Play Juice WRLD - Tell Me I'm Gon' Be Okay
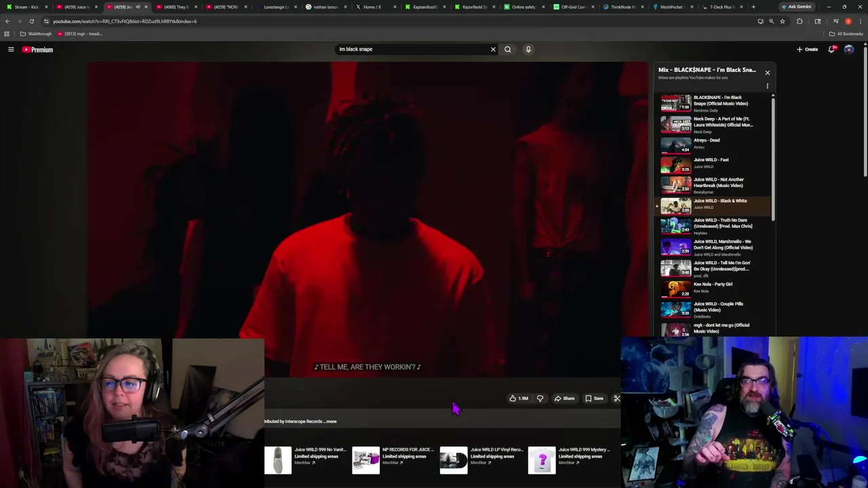Viewport: 868px width, 488px height. tap(714, 268)
